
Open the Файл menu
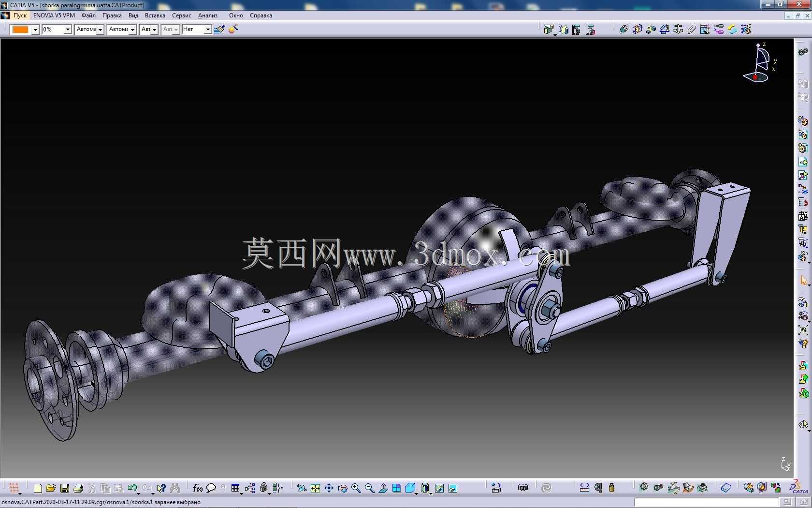click(x=88, y=15)
